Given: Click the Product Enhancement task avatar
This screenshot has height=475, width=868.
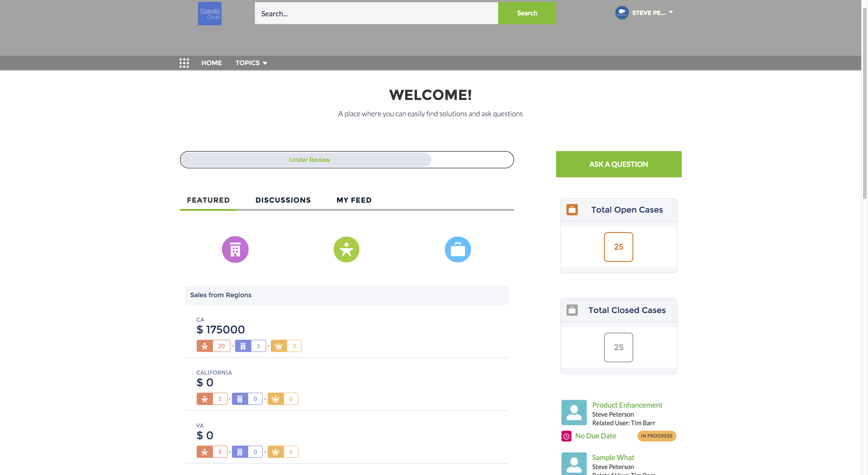Looking at the screenshot, I should 574,413.
